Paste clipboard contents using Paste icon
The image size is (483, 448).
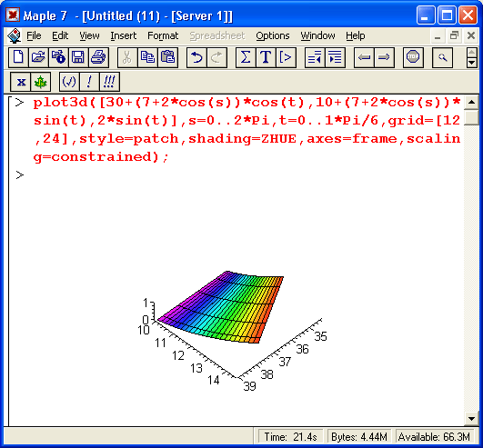168,57
